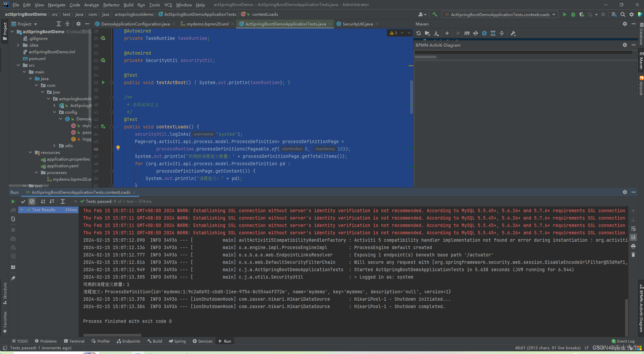Image resolution: width=644 pixels, height=354 pixels.
Task: Open the Database side panel
Action: pos(641,34)
